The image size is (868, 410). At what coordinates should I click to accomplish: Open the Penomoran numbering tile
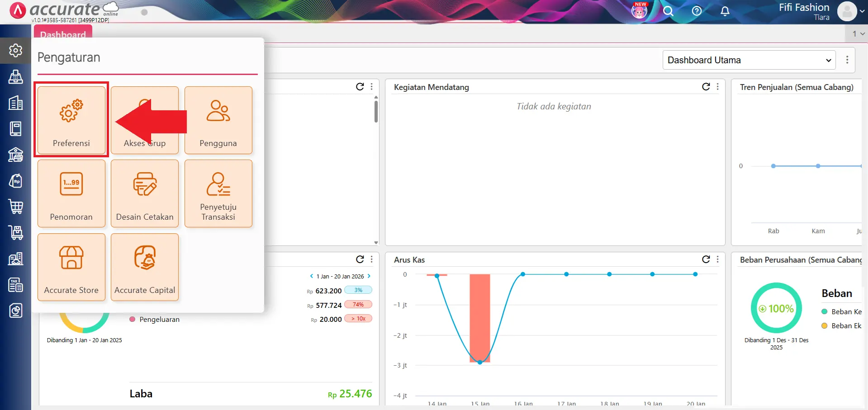click(71, 193)
